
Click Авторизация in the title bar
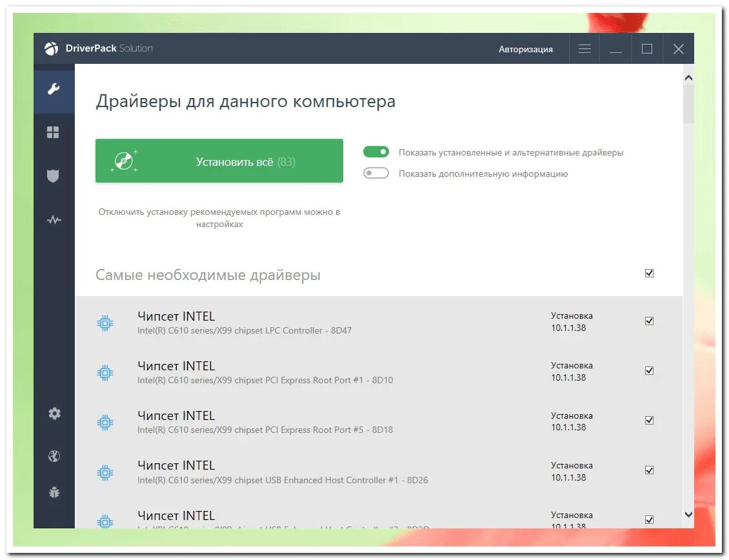click(525, 49)
